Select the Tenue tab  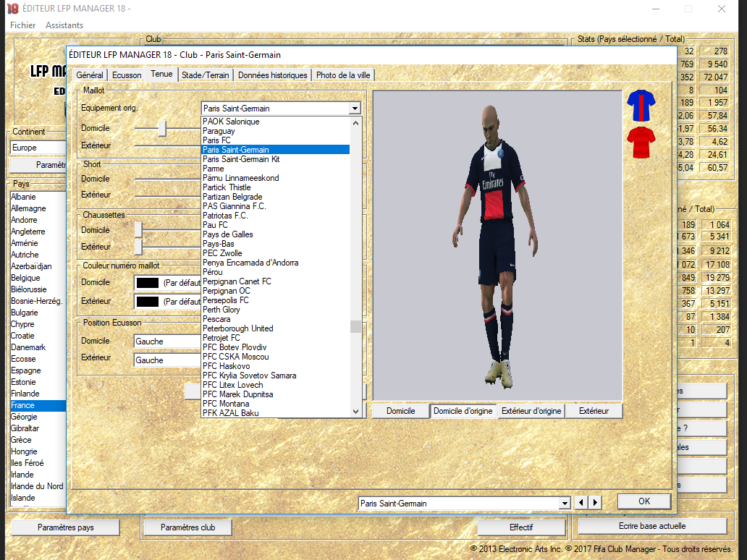(x=161, y=74)
